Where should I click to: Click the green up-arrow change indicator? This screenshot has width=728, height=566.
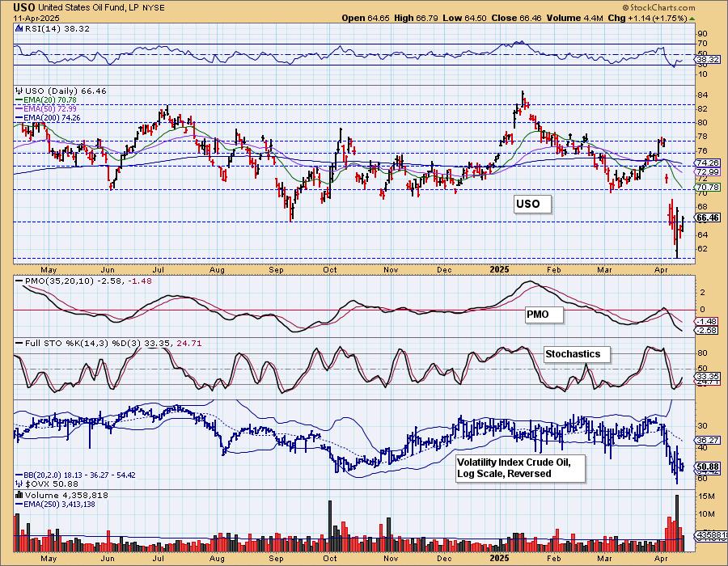692,19
